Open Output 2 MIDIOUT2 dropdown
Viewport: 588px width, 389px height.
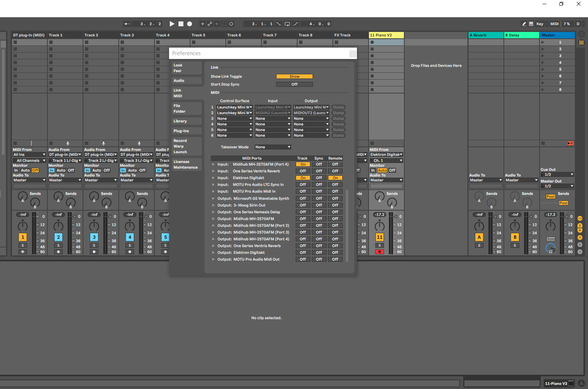tap(311, 113)
